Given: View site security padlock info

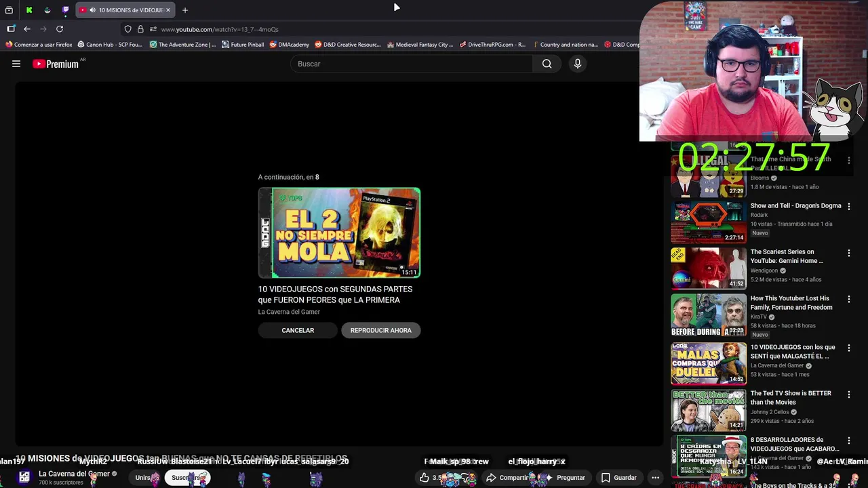Looking at the screenshot, I should 140,29.
